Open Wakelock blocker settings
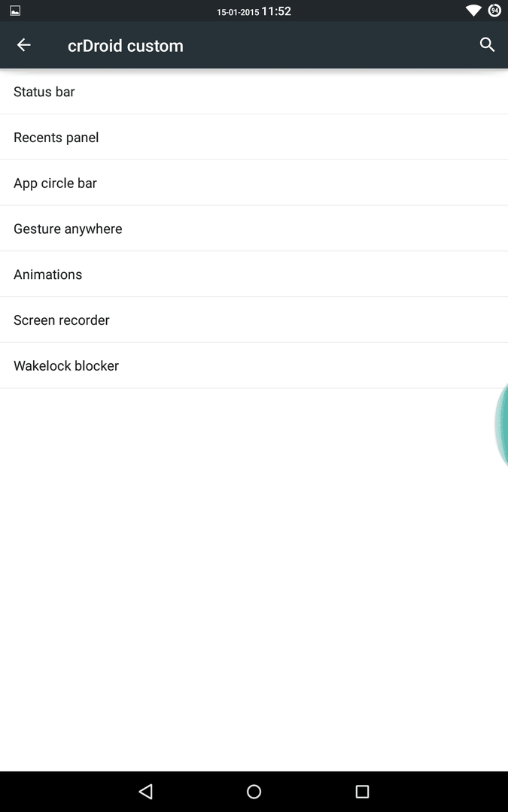The width and height of the screenshot is (508, 812). coord(254,365)
